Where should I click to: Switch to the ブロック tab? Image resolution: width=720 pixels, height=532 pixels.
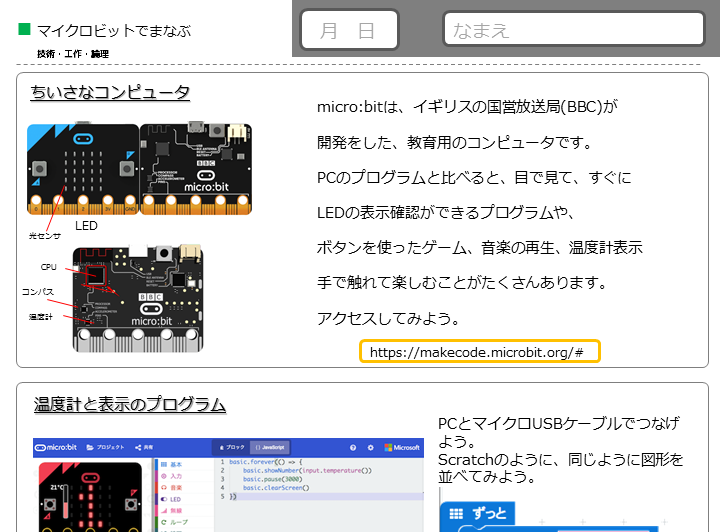232,447
